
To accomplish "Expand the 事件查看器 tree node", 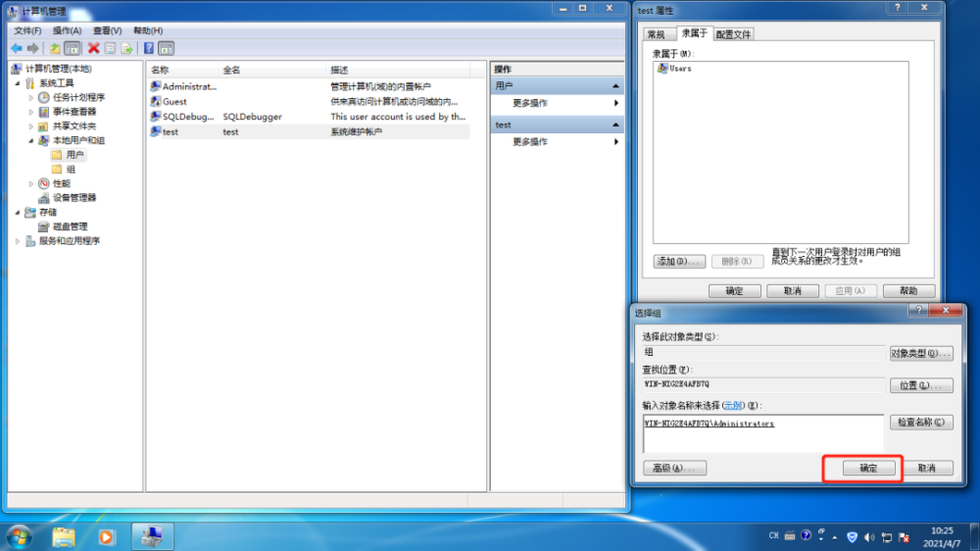I will coord(30,112).
